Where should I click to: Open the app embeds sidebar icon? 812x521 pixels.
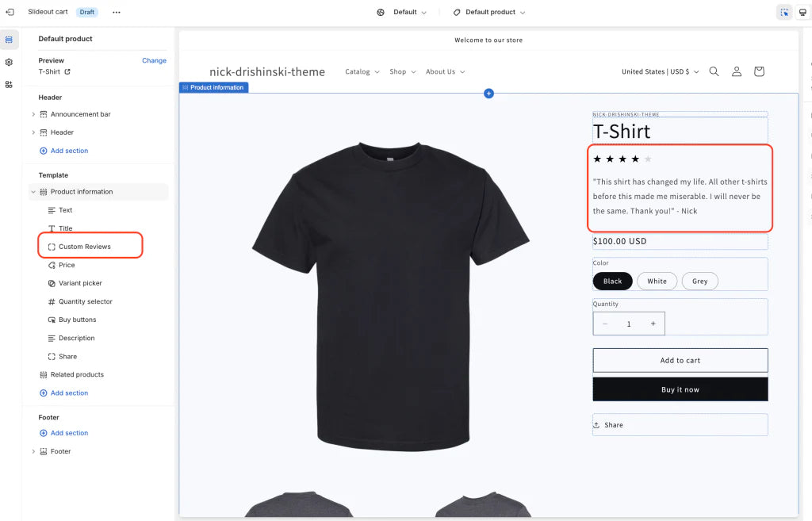(x=9, y=84)
